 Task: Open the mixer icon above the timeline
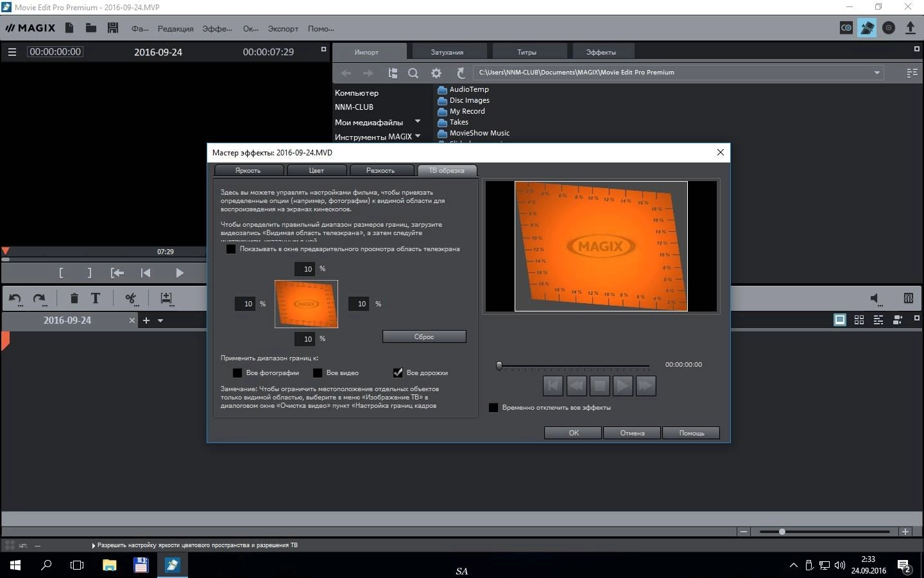(x=909, y=298)
